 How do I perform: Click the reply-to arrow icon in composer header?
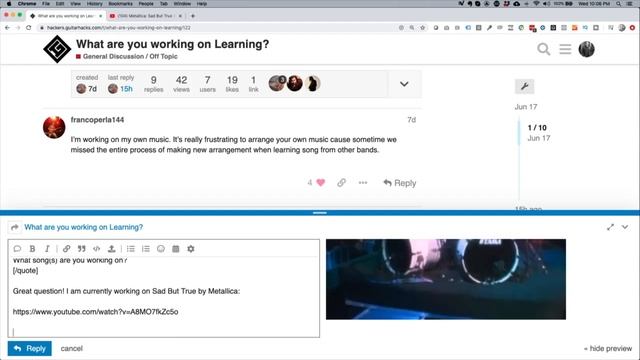(x=15, y=227)
